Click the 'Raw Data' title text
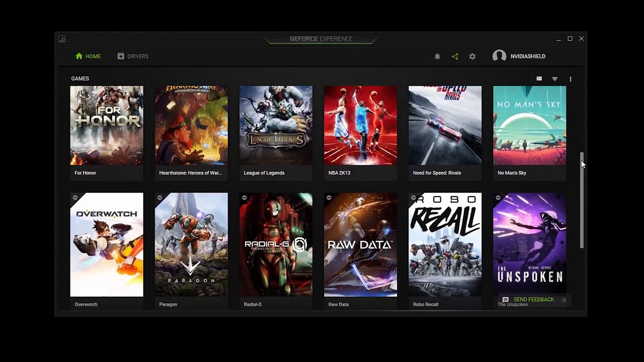This screenshot has height=362, width=644. (x=338, y=305)
